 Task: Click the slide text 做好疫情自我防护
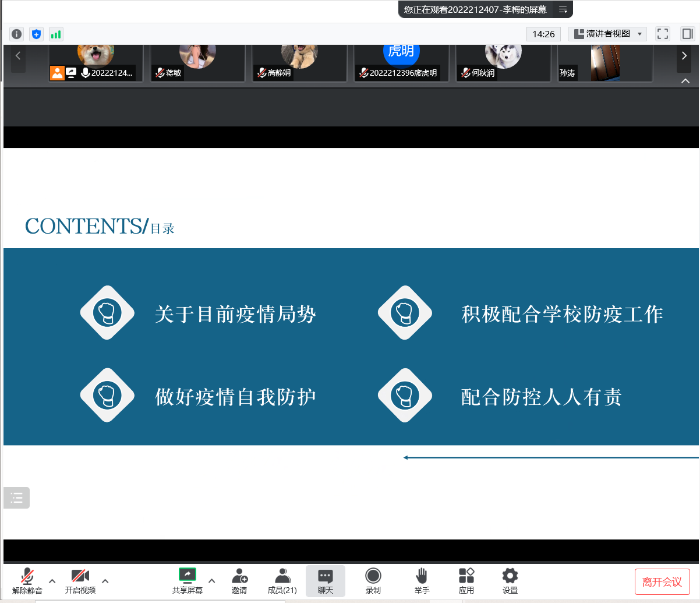coord(235,397)
